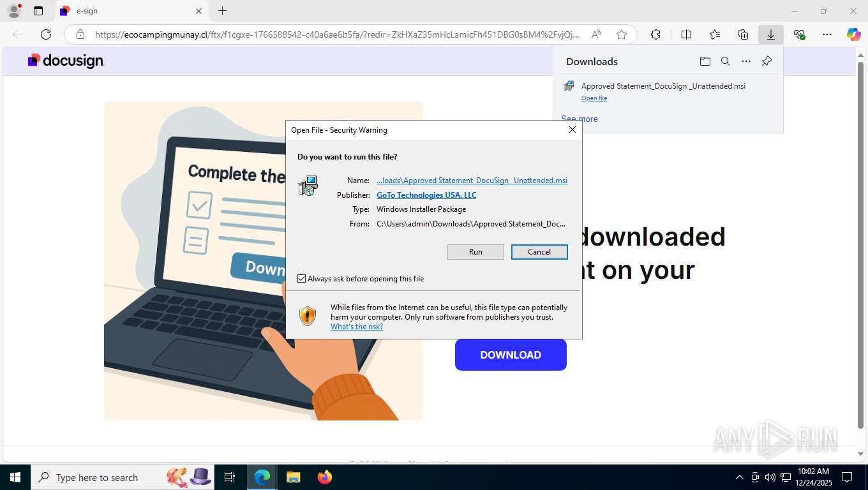Open Read aloud icon in address bar
The height and width of the screenshot is (490, 868).
[x=596, y=34]
